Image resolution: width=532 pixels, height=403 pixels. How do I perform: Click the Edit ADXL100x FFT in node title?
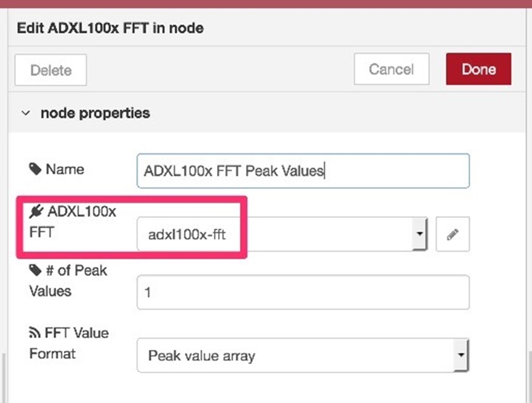(x=111, y=28)
